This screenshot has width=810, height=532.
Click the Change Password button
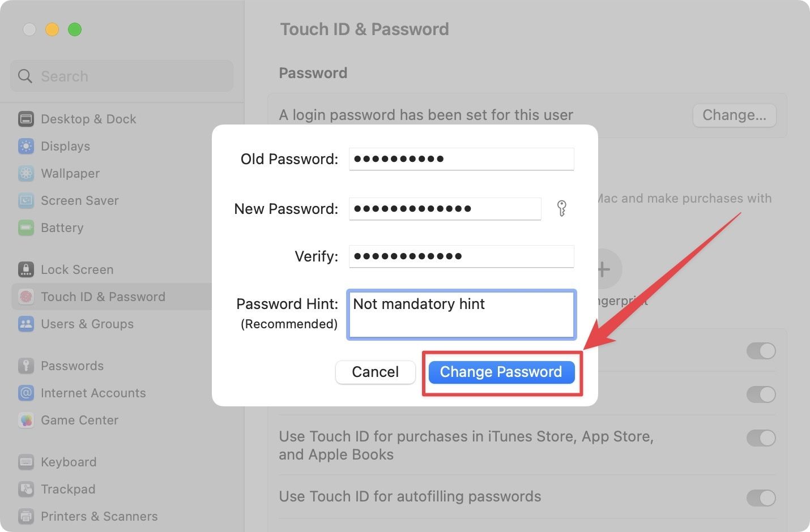click(x=501, y=372)
